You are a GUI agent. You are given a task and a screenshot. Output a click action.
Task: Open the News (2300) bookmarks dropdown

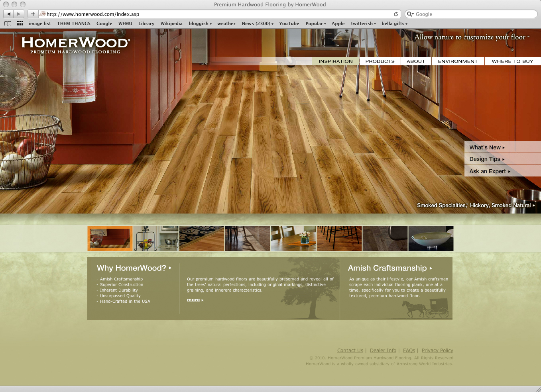pyautogui.click(x=258, y=24)
